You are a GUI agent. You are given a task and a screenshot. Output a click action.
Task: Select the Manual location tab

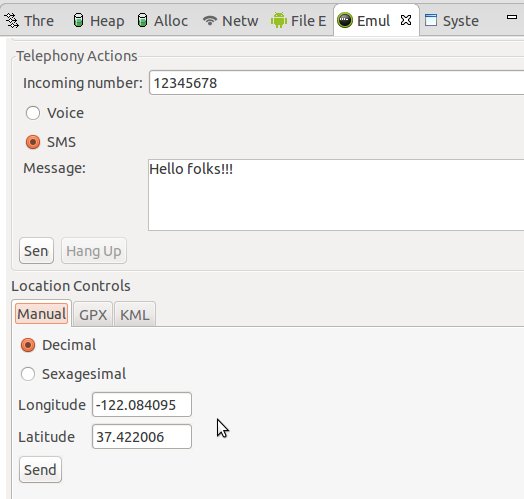click(x=41, y=314)
